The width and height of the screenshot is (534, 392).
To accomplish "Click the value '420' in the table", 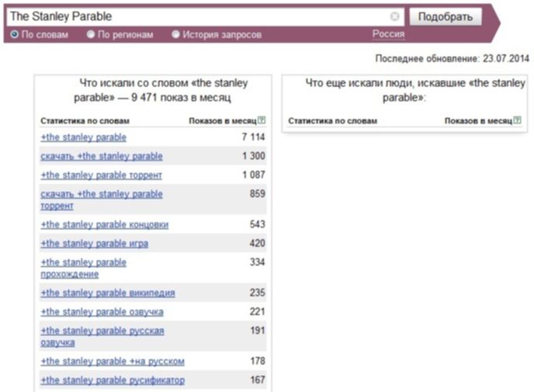I will point(258,243).
